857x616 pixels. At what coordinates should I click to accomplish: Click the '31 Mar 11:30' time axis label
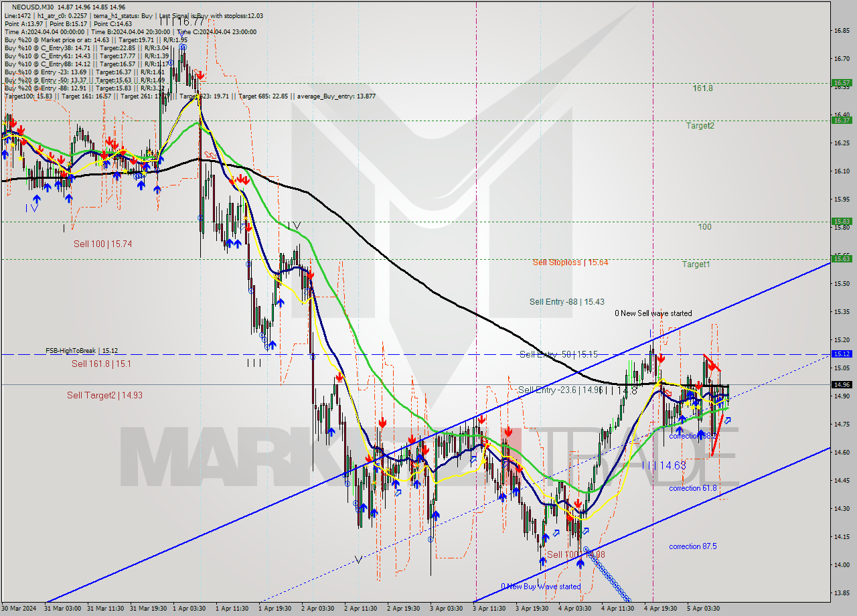(x=106, y=609)
